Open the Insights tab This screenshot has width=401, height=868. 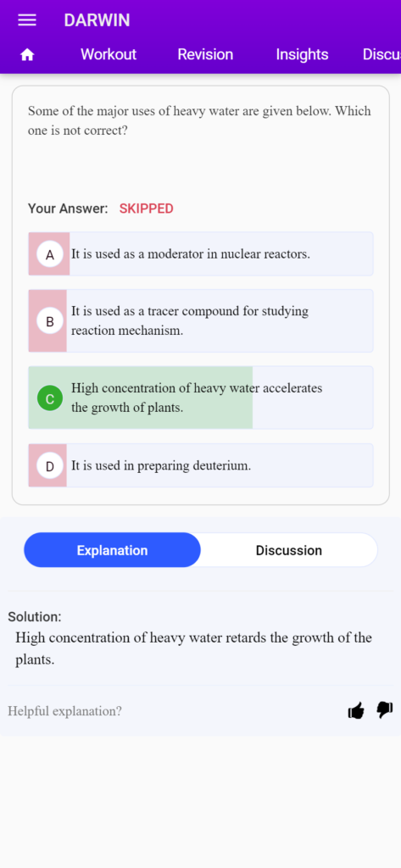pyautogui.click(x=302, y=54)
